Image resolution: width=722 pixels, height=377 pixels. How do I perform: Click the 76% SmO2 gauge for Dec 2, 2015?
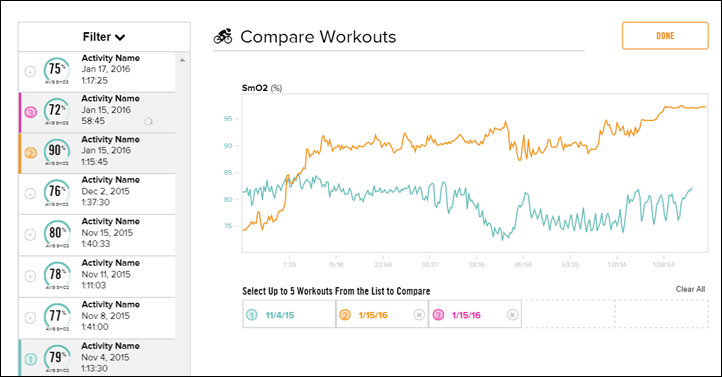point(57,192)
